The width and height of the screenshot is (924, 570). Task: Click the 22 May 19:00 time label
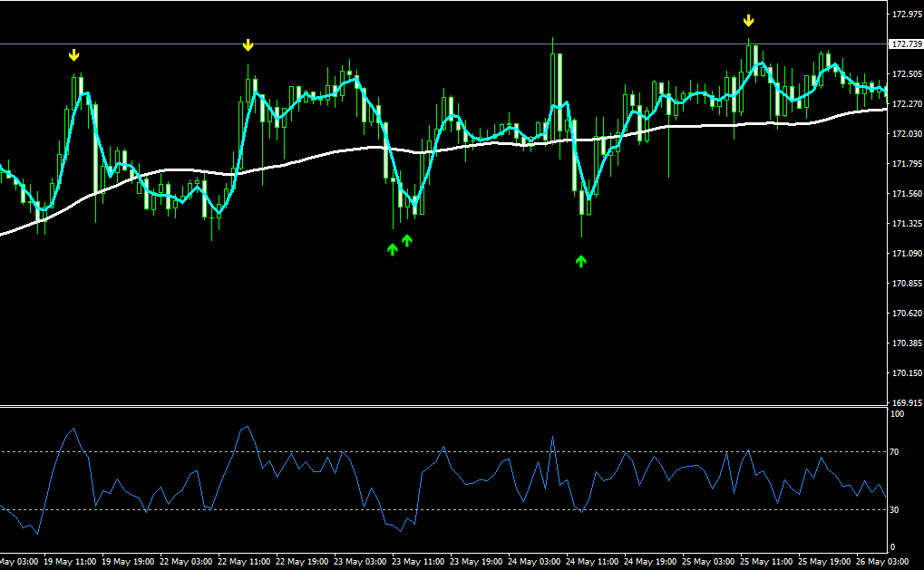tap(302, 562)
